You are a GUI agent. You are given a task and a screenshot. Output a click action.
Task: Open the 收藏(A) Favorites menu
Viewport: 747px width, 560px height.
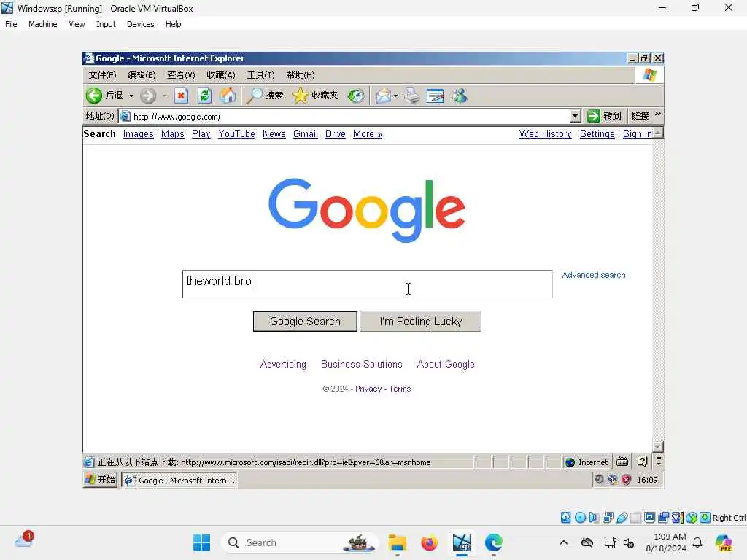(x=221, y=75)
